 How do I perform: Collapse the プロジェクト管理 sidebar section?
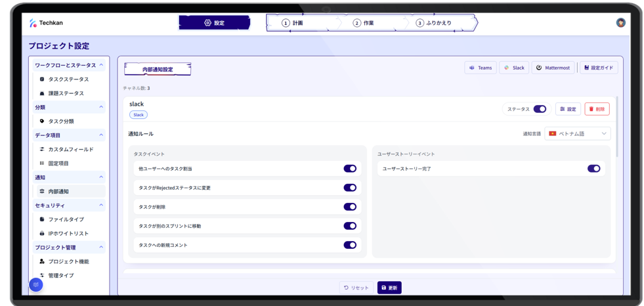(102, 248)
